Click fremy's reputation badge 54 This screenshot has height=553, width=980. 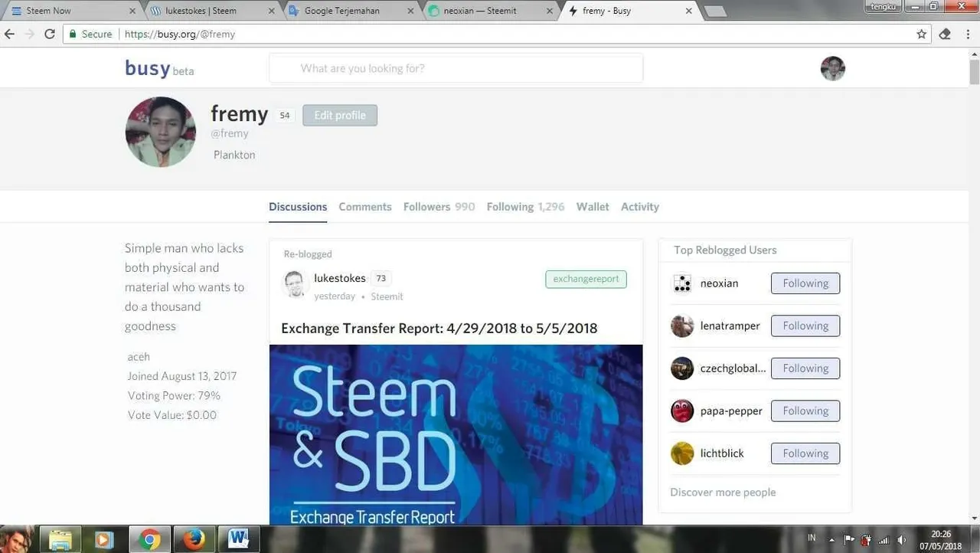(x=284, y=116)
